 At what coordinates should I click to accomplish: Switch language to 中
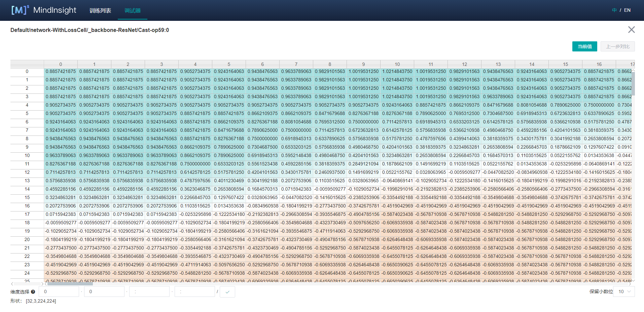(x=614, y=10)
